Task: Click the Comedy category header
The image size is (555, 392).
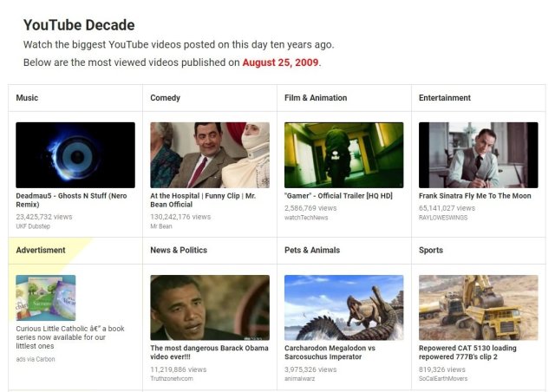Action: point(166,98)
